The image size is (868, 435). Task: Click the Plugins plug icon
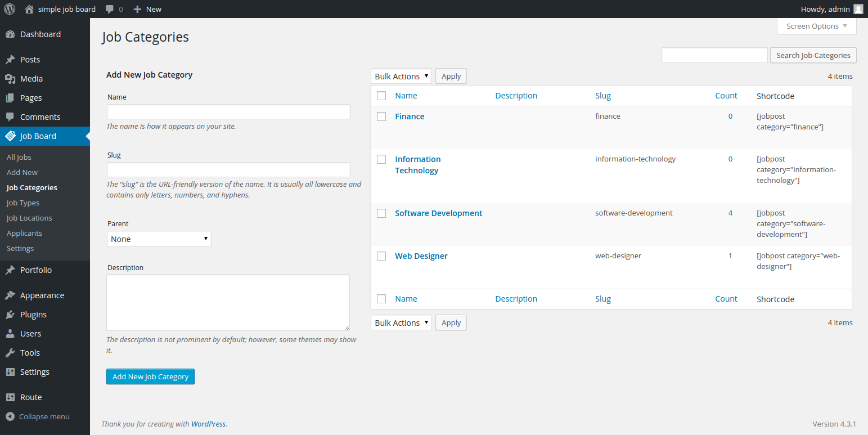tap(10, 315)
